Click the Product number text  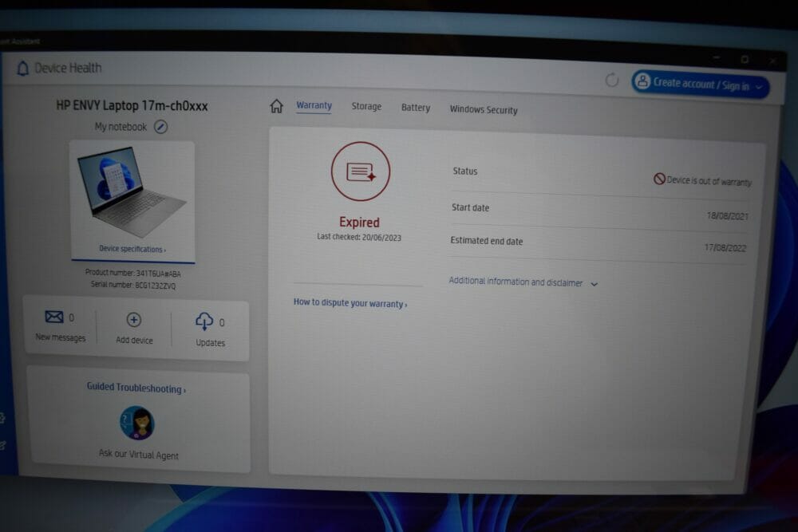click(x=132, y=273)
